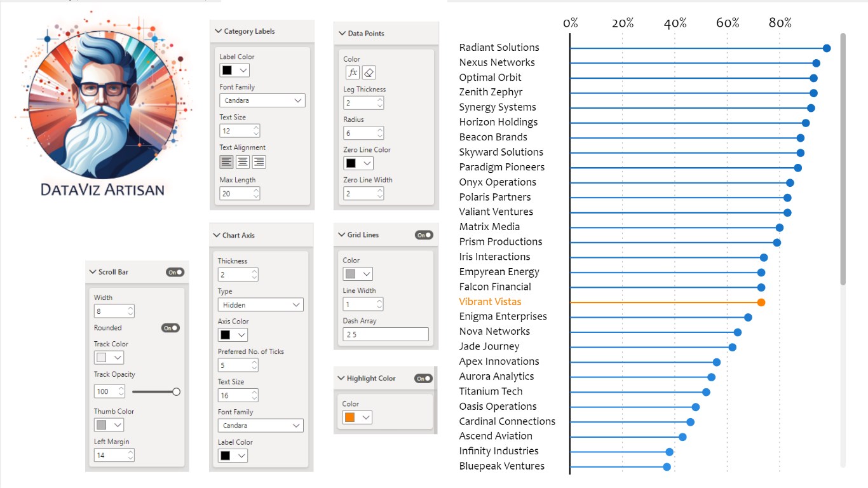The height and width of the screenshot is (488, 868).
Task: Collapse the Data Points section
Action: 342,34
